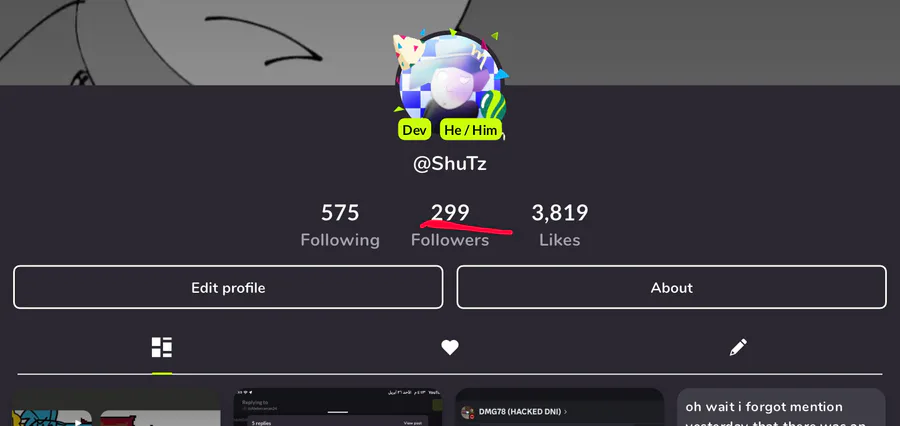Click the @ShuTz username text

[x=450, y=164]
